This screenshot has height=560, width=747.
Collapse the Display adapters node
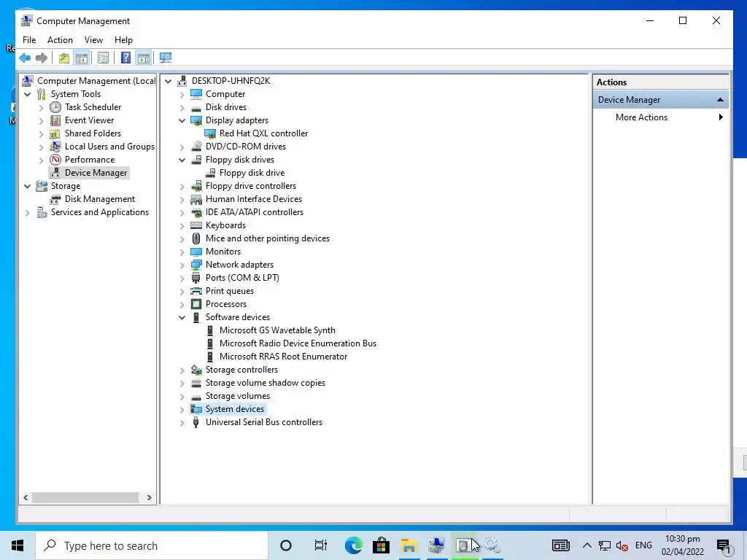click(182, 120)
